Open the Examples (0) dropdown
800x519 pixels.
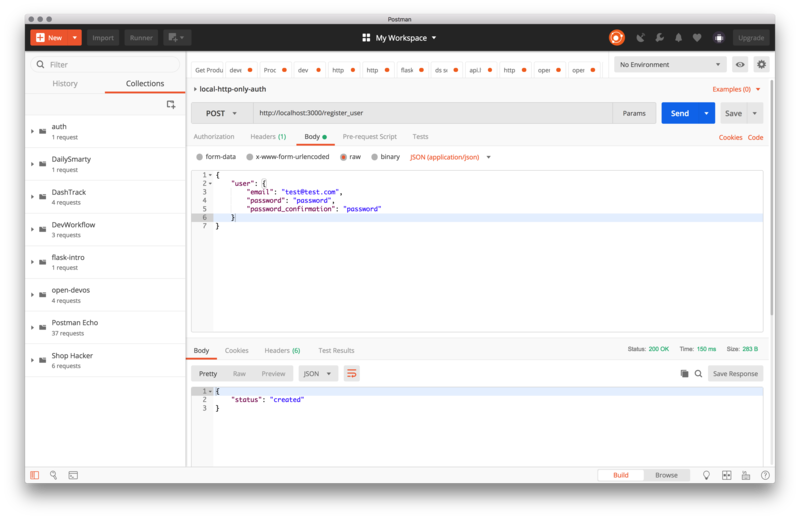[736, 89]
